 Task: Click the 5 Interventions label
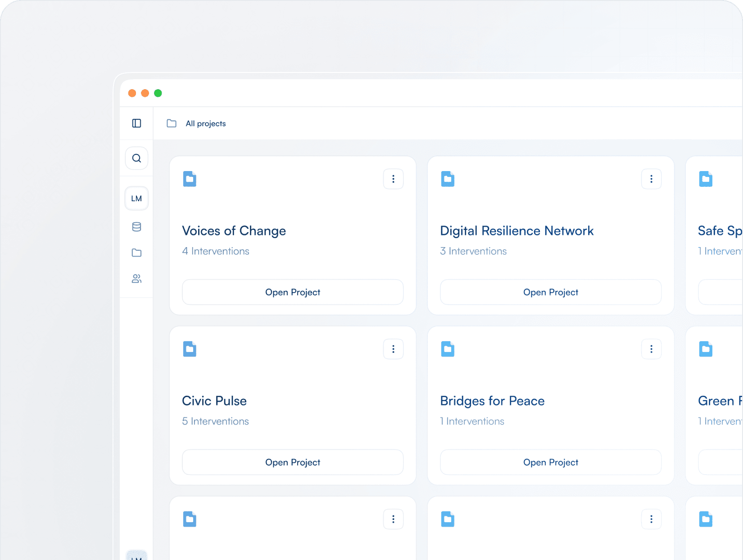click(215, 421)
